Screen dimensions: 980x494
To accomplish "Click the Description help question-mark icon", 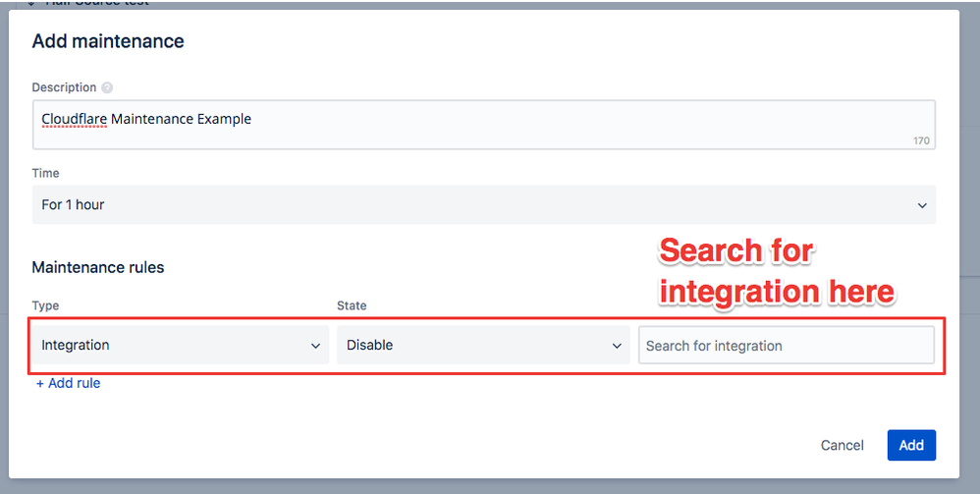I will pyautogui.click(x=107, y=87).
